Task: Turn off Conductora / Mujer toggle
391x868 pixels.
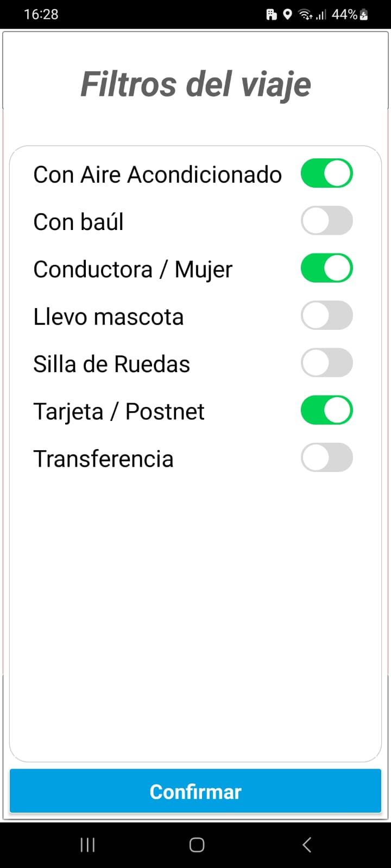Action: pyautogui.click(x=326, y=268)
